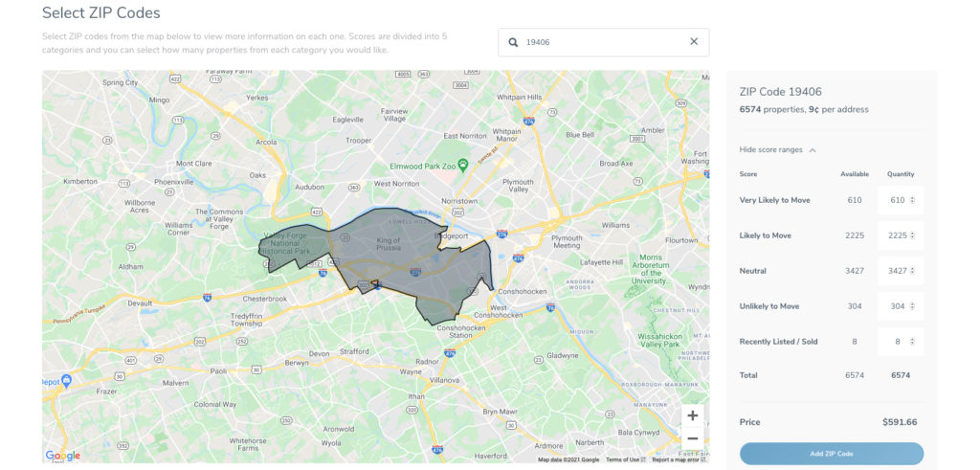Click the Add ZIP Code button
980x470 pixels.
pyautogui.click(x=831, y=453)
